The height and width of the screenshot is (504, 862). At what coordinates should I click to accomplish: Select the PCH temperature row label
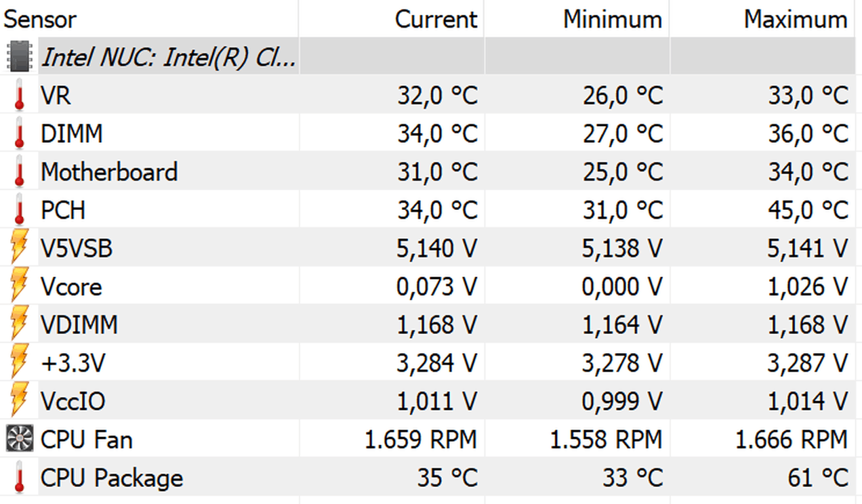[x=63, y=210]
